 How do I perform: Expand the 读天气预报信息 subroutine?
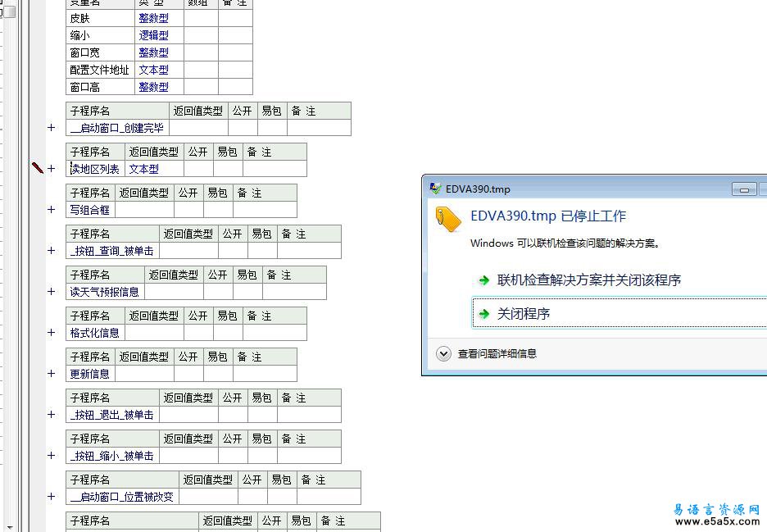52,292
